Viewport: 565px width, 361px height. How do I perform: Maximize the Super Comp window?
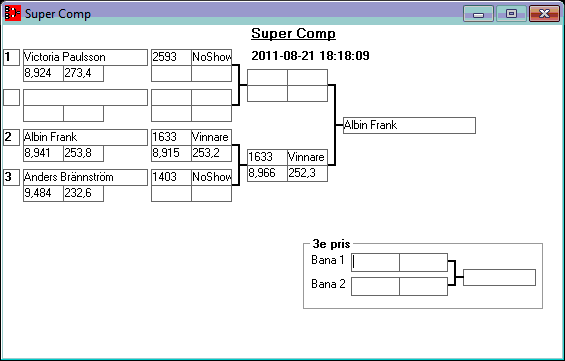pyautogui.click(x=511, y=14)
